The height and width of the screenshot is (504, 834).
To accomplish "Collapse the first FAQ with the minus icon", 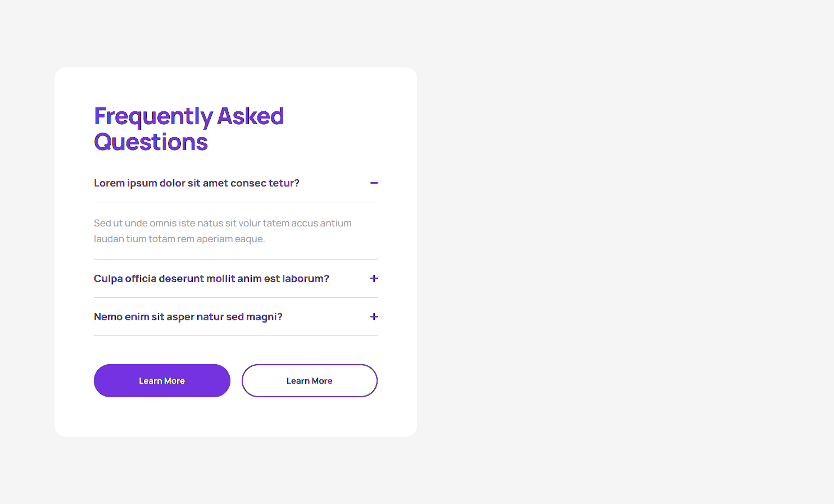I will click(x=374, y=183).
